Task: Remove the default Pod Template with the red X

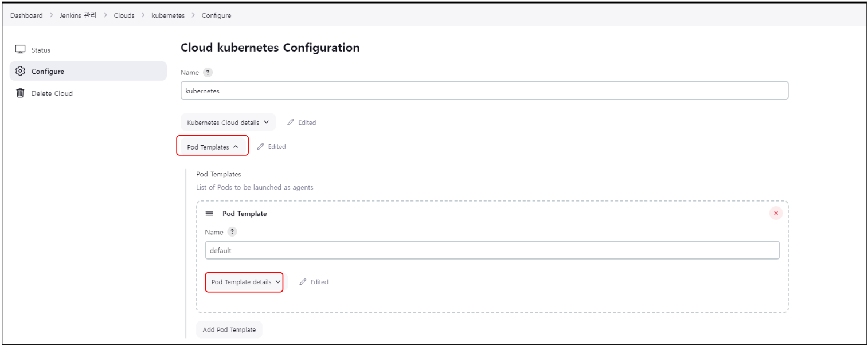Action: pyautogui.click(x=776, y=213)
